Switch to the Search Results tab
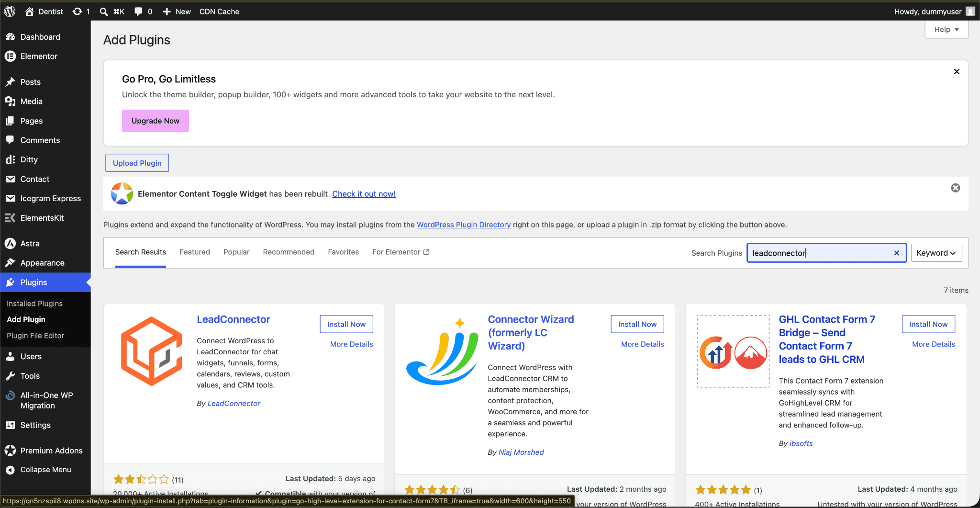Screen dimensions: 980x508 pos(141,252)
